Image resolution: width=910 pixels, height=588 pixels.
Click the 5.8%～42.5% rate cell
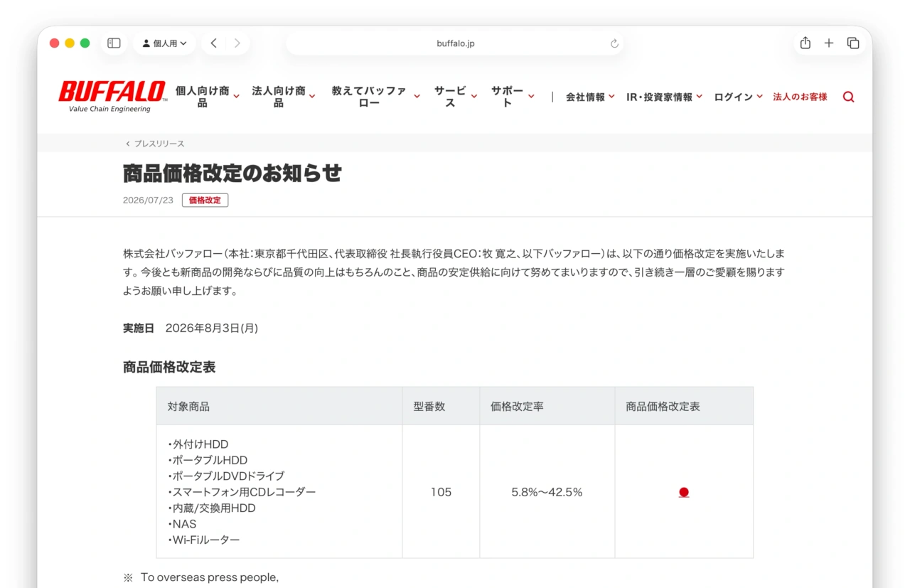point(547,492)
